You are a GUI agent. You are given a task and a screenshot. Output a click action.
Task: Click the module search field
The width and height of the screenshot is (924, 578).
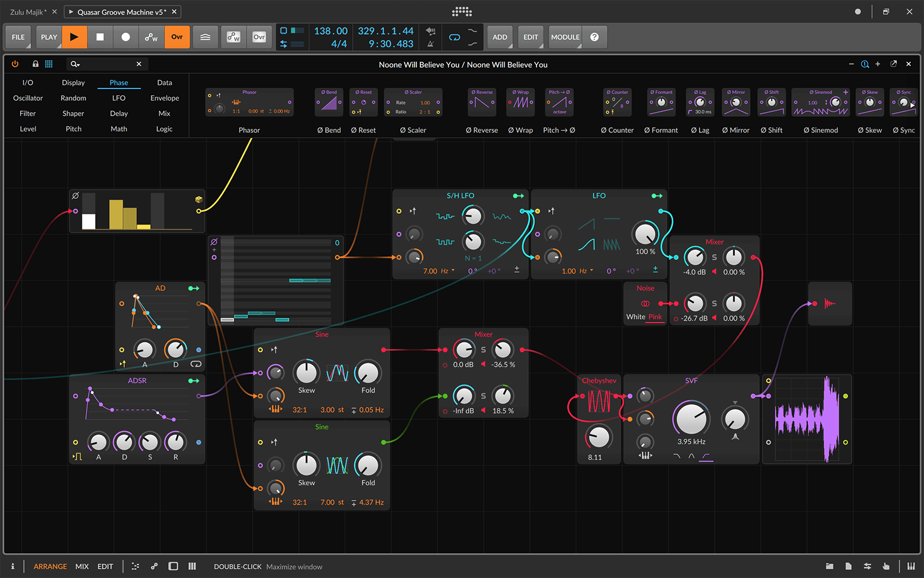coord(107,64)
